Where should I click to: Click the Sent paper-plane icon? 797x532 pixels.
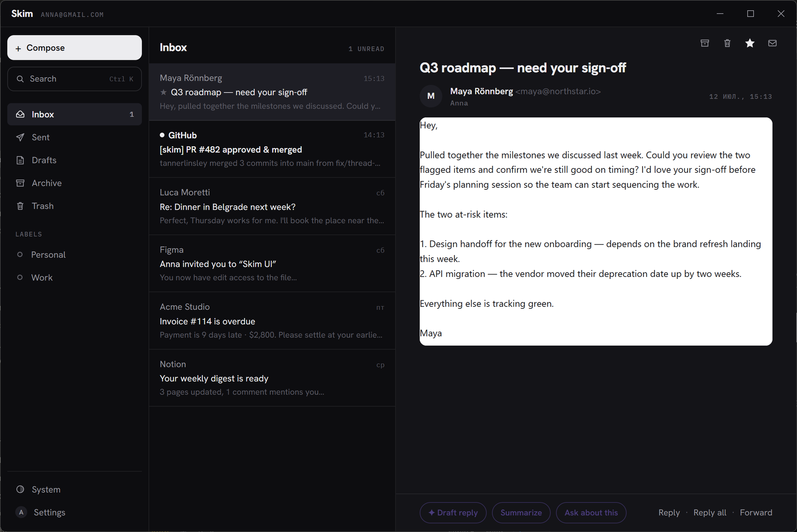tap(20, 137)
